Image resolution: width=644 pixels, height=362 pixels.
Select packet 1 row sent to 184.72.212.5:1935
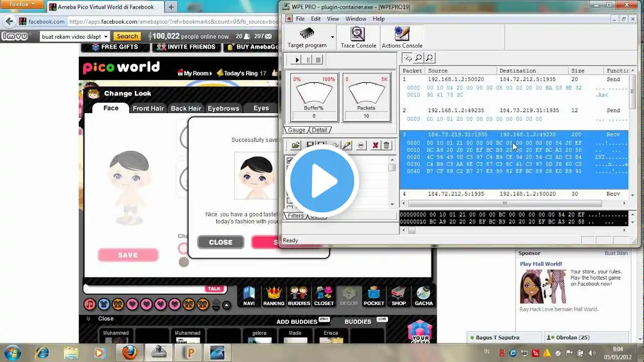coord(514,79)
